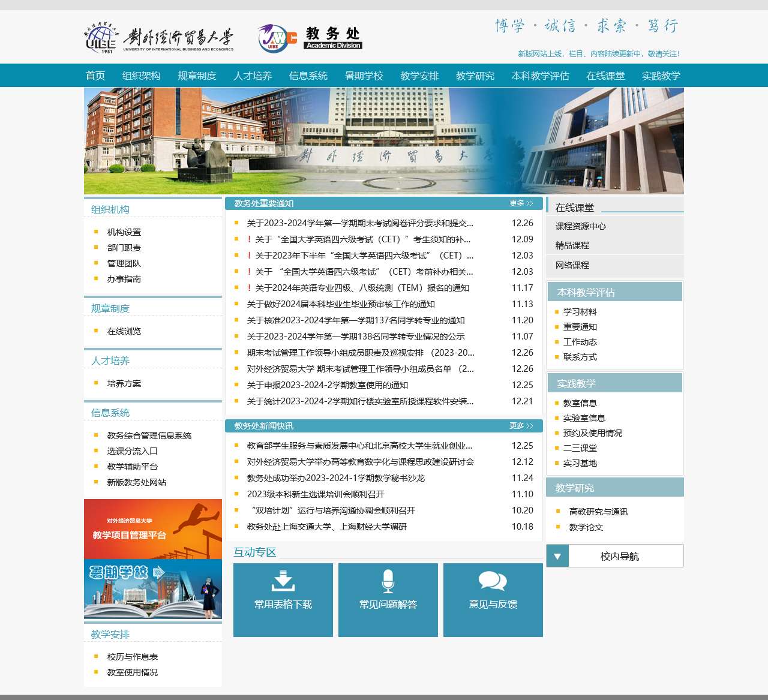Click the campus buildings header banner

click(384, 141)
